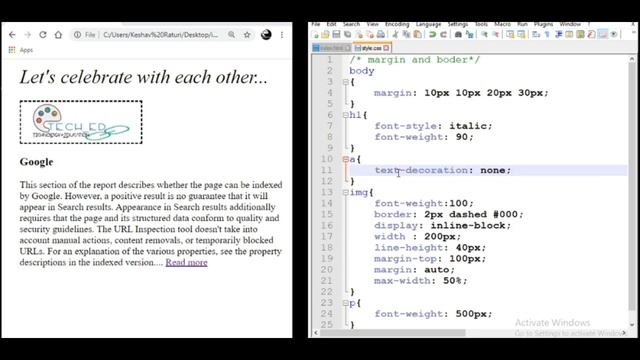Click the File info icon in the address bar
Image resolution: width=640 pixels, height=360 pixels.
point(77,35)
